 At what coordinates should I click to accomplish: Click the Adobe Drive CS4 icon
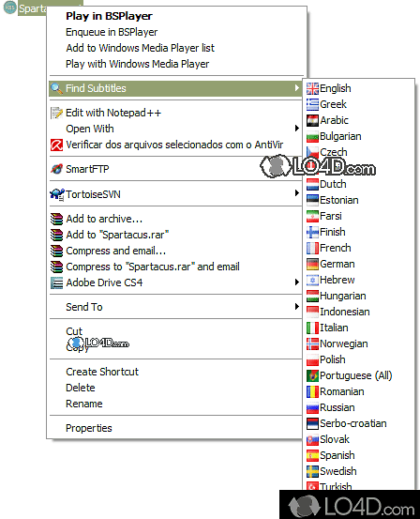tap(56, 282)
